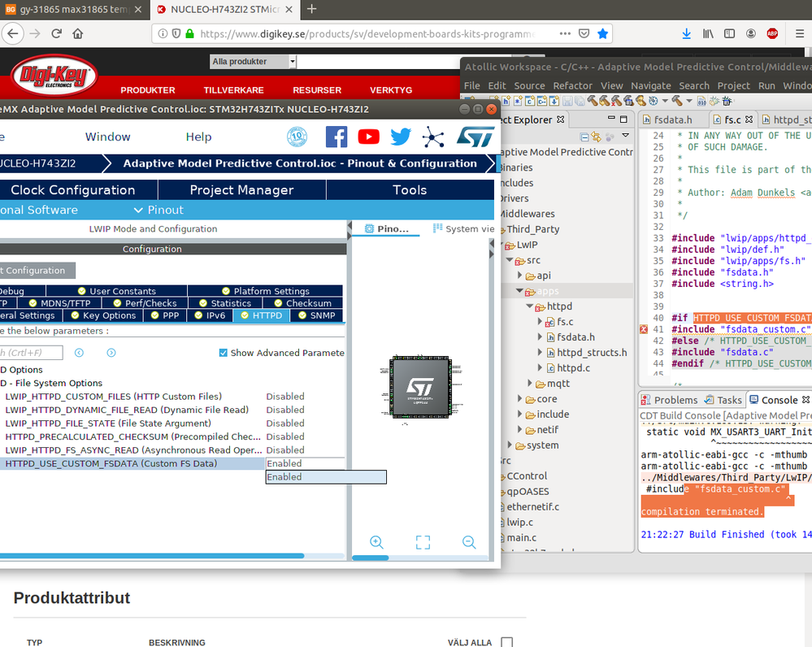Click VERKTYG on Digi-Key navigation

tap(391, 90)
